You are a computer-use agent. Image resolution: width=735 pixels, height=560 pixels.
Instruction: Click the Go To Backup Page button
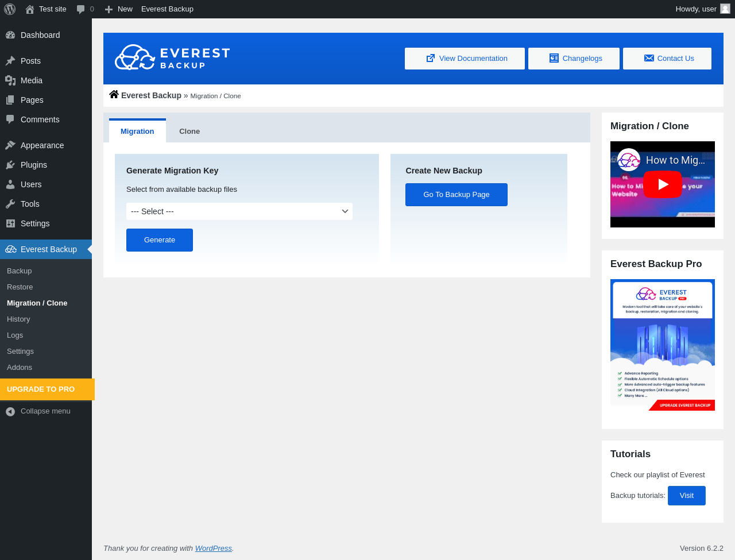(457, 195)
